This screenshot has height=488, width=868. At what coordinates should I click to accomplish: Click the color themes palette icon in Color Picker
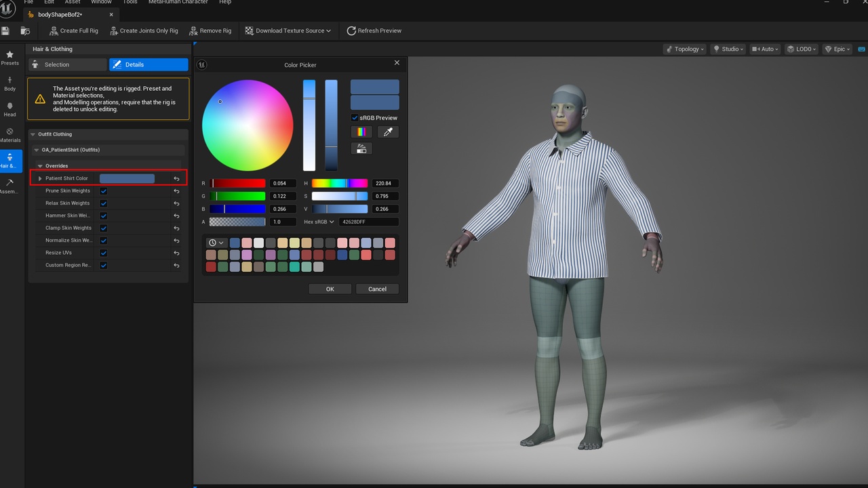361,148
